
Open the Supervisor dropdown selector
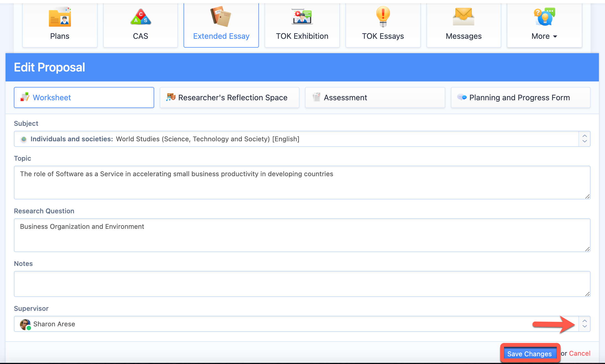tap(584, 324)
